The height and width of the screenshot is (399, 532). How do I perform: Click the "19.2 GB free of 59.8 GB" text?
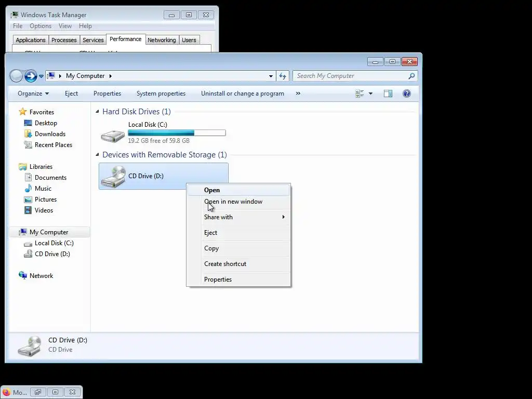pyautogui.click(x=158, y=140)
